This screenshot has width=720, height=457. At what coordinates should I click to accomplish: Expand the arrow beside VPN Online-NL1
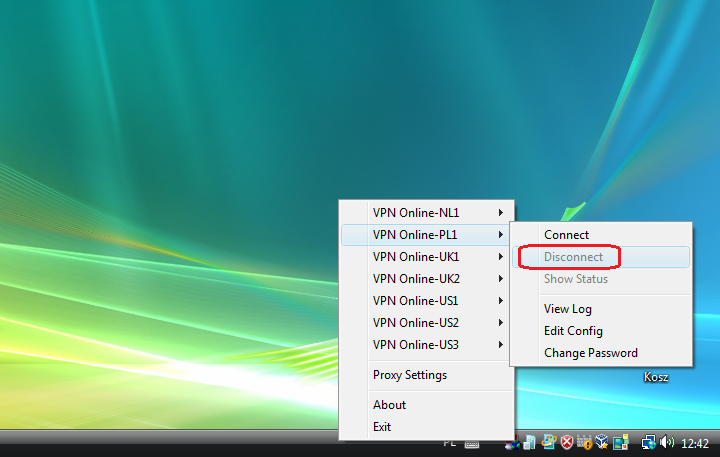point(501,213)
